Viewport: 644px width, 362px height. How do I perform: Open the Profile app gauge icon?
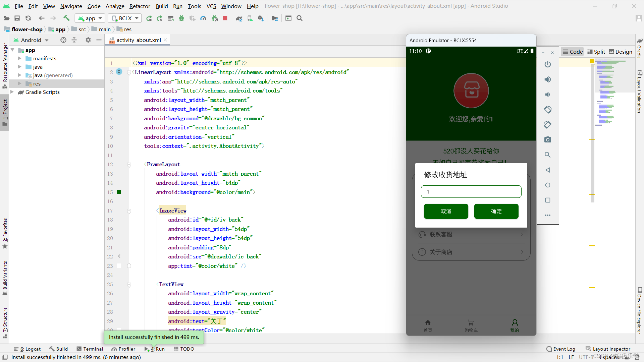coord(203,18)
